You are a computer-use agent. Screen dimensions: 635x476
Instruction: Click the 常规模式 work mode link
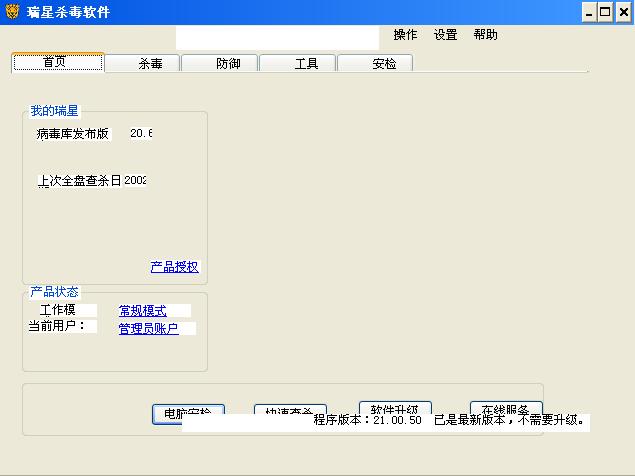pyautogui.click(x=143, y=311)
